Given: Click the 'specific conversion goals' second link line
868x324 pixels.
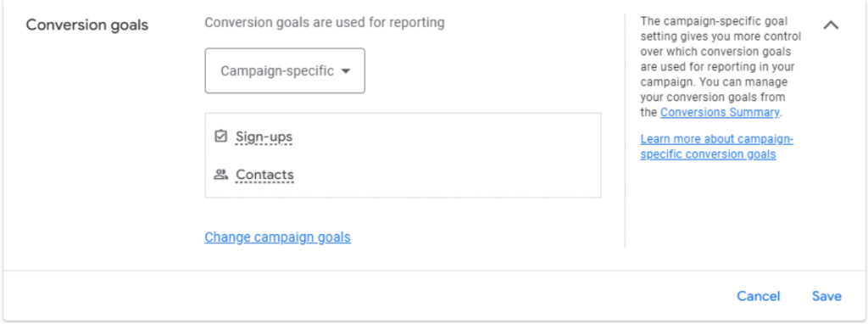Looking at the screenshot, I should tap(708, 154).
